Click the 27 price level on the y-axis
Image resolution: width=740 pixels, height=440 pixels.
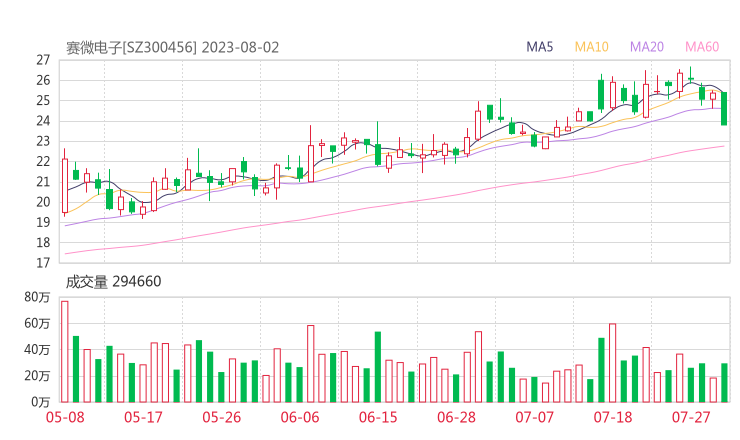tap(43, 60)
